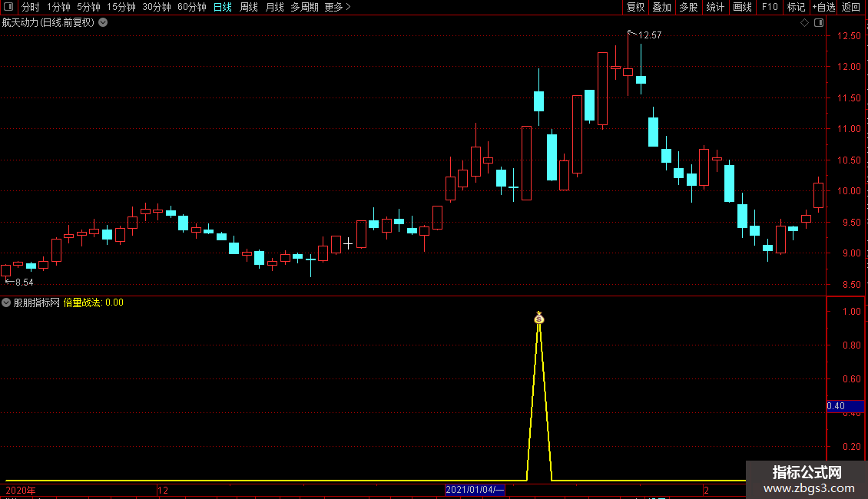Click the 0.40 highlighted axis value
This screenshot has width=868, height=499.
pyautogui.click(x=845, y=406)
